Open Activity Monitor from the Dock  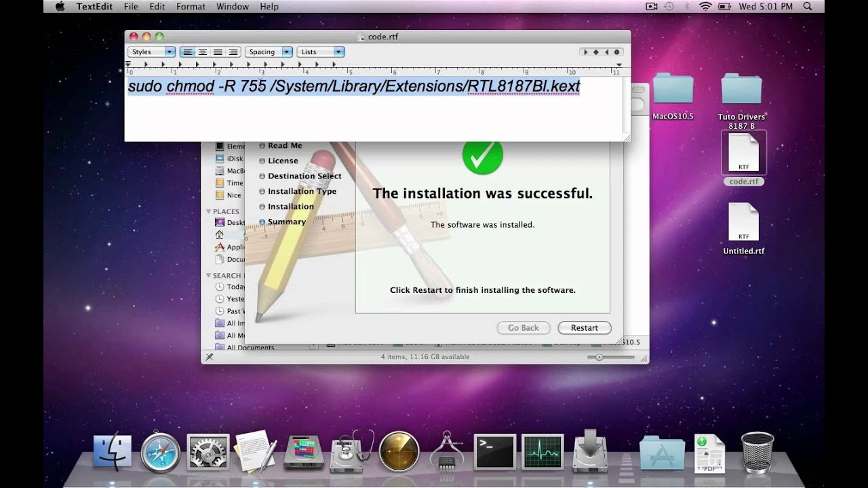coord(542,451)
